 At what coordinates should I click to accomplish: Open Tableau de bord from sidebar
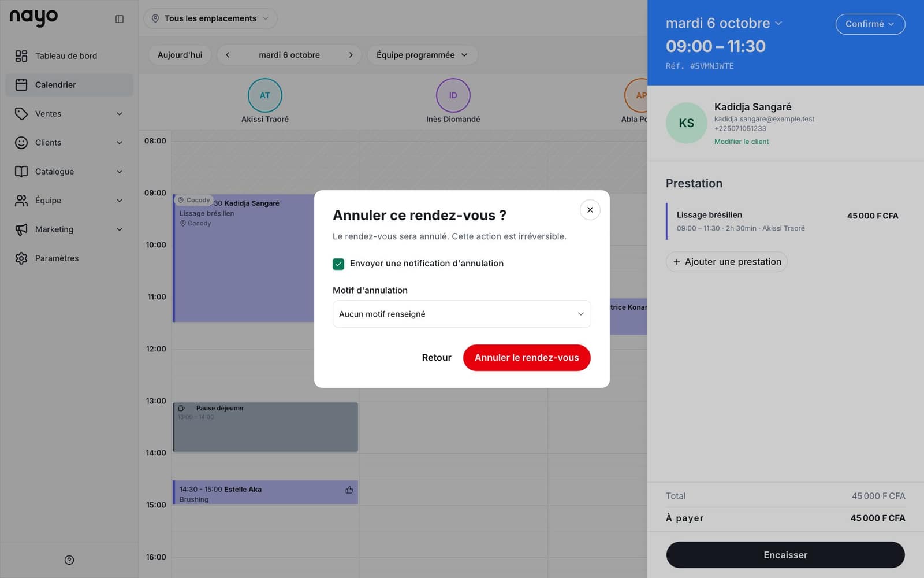(x=69, y=56)
